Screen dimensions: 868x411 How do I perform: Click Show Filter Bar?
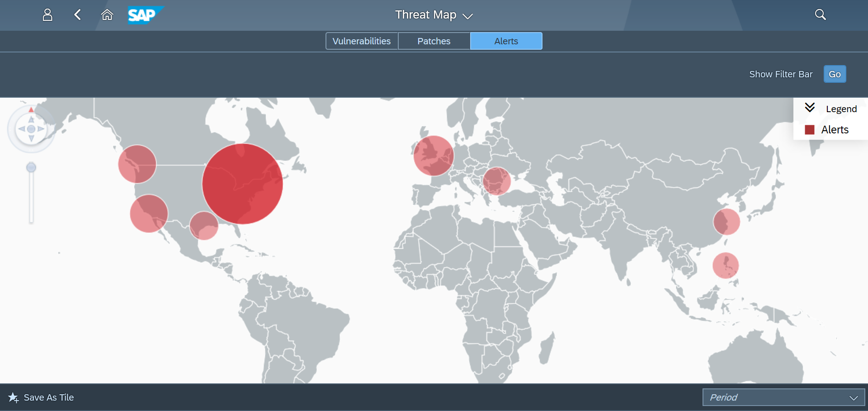point(781,74)
